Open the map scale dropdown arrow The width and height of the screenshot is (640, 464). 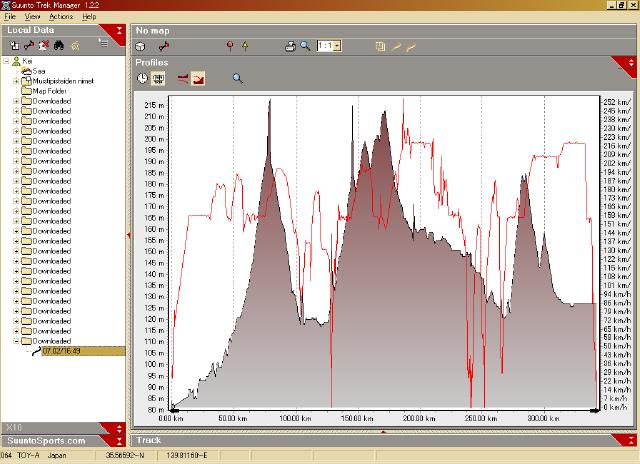pos(337,46)
